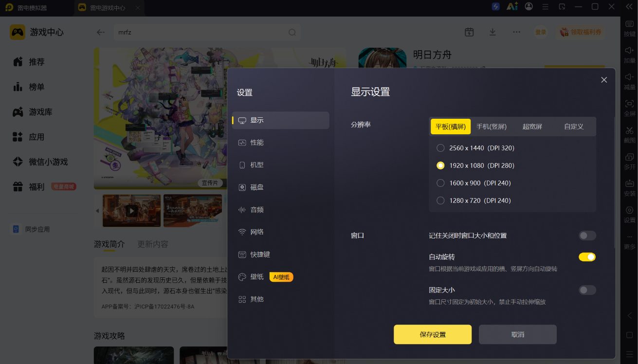Go back with the left arrow
The height and width of the screenshot is (364, 638).
point(101,32)
